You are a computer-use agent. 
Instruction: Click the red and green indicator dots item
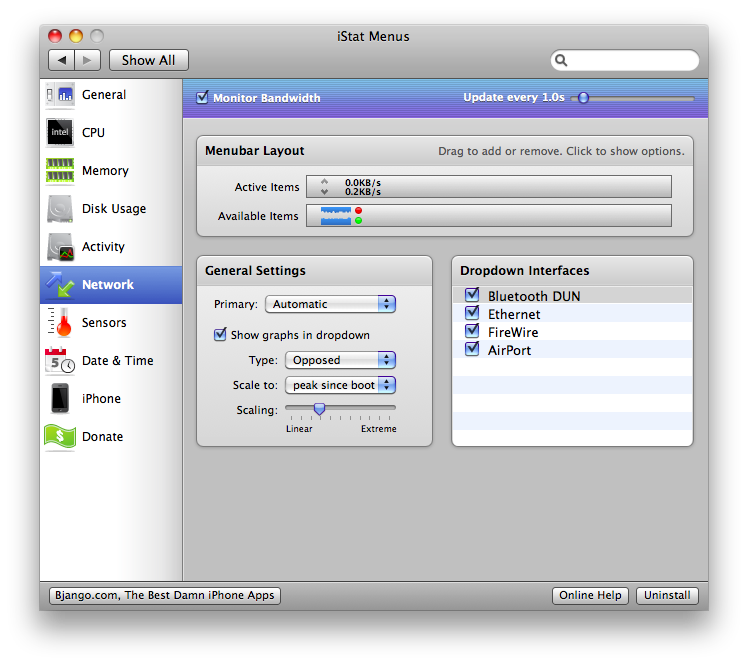pos(358,216)
